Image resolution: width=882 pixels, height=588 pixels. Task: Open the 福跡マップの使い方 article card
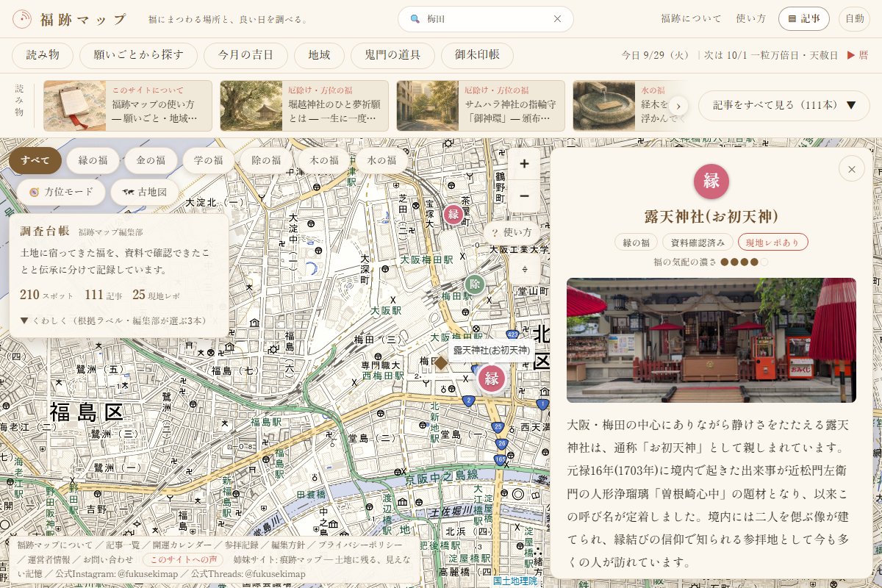(128, 106)
